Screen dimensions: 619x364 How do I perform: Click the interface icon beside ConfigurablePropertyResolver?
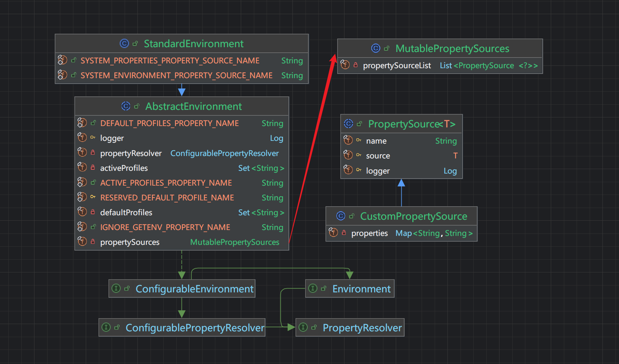[106, 327]
